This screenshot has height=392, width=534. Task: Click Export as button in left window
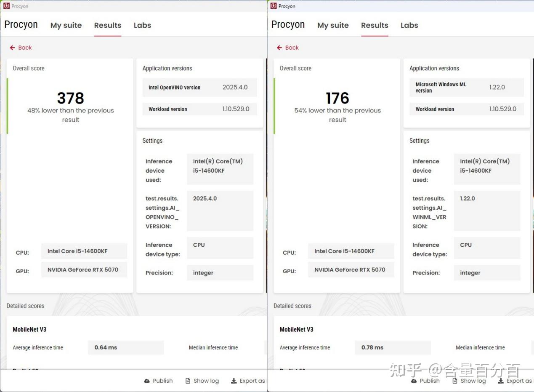point(248,381)
